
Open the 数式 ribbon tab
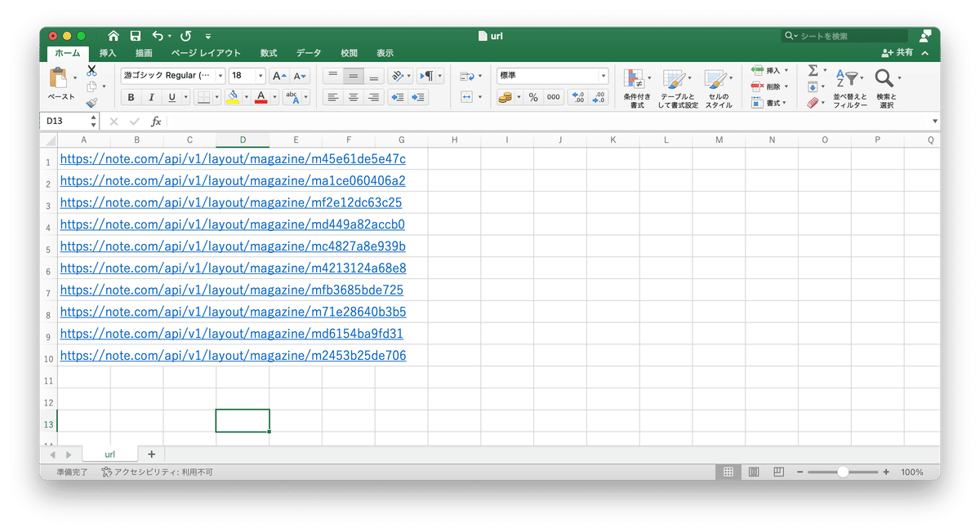click(x=269, y=53)
